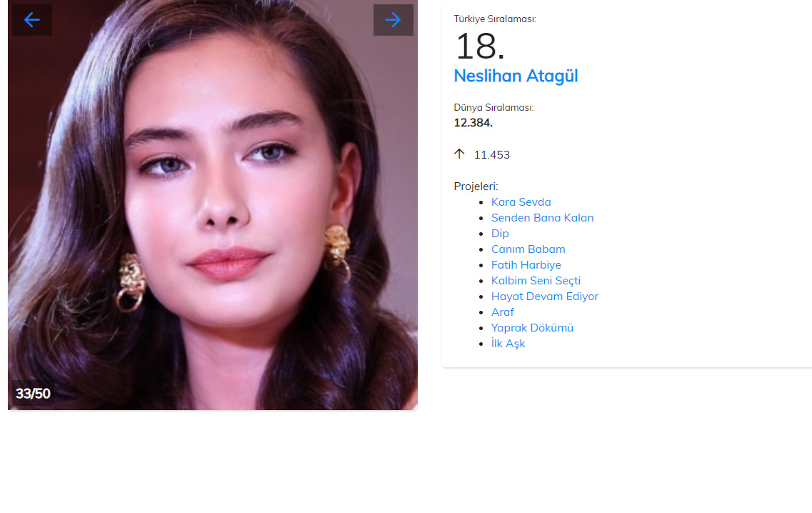
Task: Click the main gallery photo
Action: tap(213, 205)
